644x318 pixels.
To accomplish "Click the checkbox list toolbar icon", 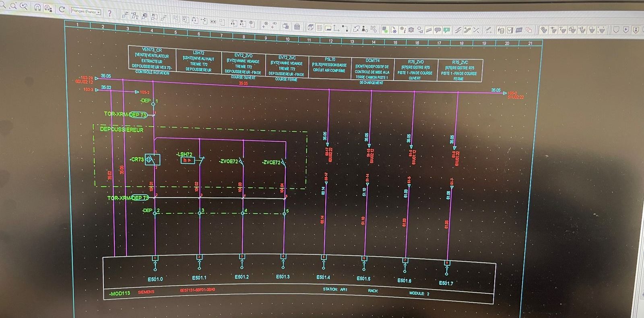I will pos(510,31).
